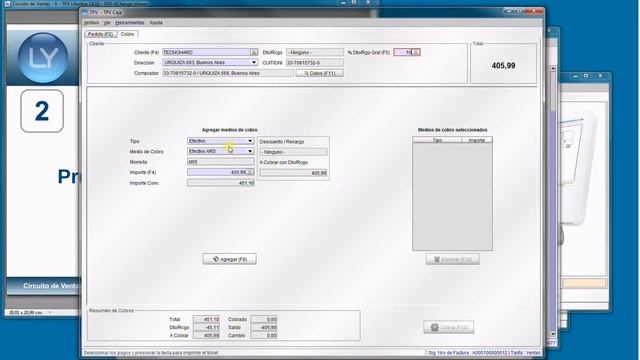
Task: Select the Cobro tab
Action: [x=127, y=34]
